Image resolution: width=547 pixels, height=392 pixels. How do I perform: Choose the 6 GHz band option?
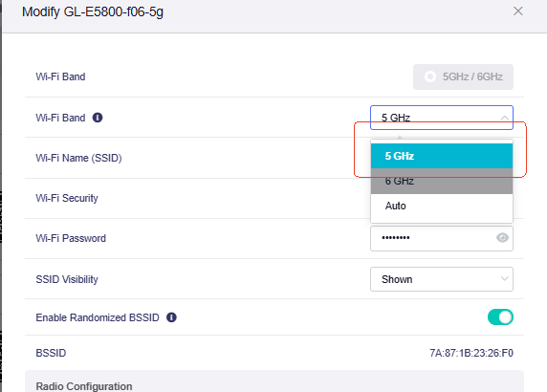(442, 181)
